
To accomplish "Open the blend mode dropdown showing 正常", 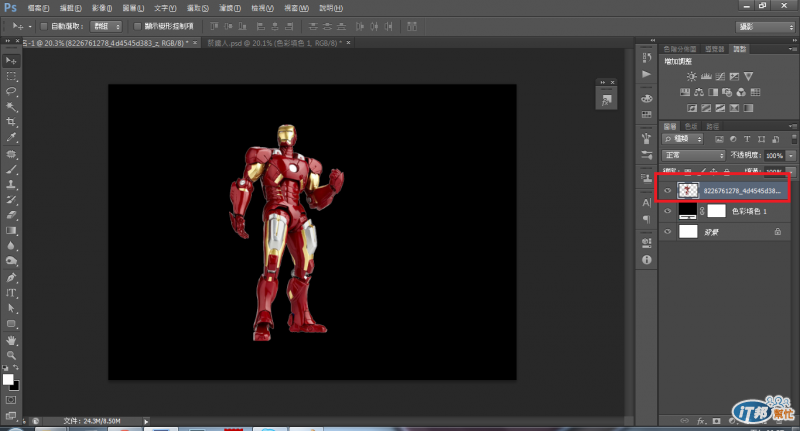I will click(x=694, y=156).
